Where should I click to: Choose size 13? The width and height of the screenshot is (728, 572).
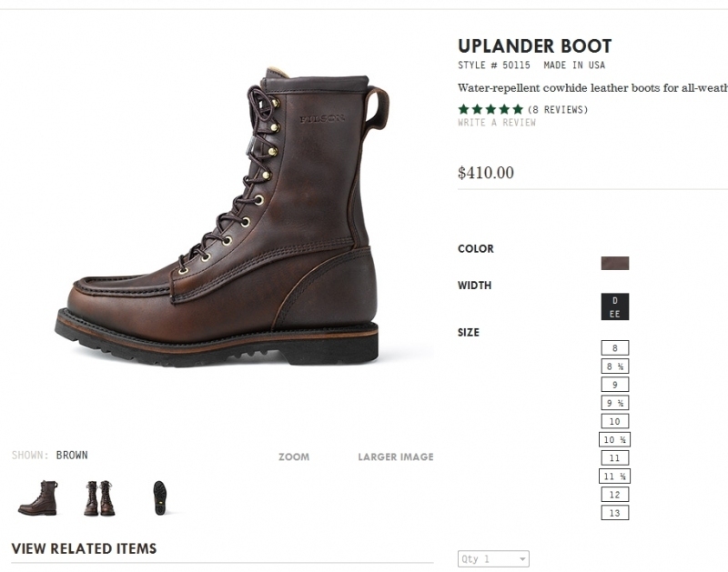tap(615, 513)
